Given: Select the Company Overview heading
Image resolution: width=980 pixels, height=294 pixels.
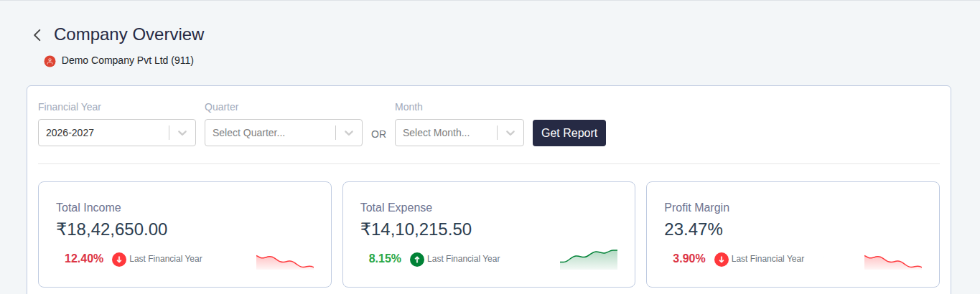Looking at the screenshot, I should [129, 34].
